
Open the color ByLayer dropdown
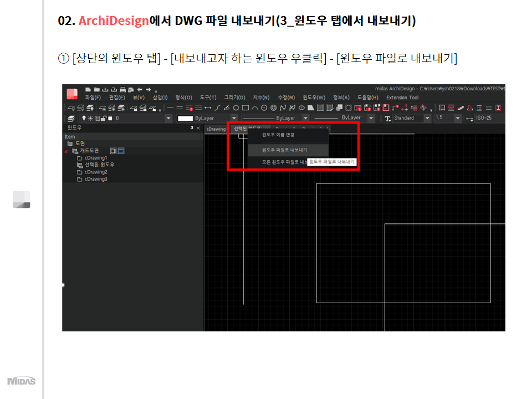[234, 118]
